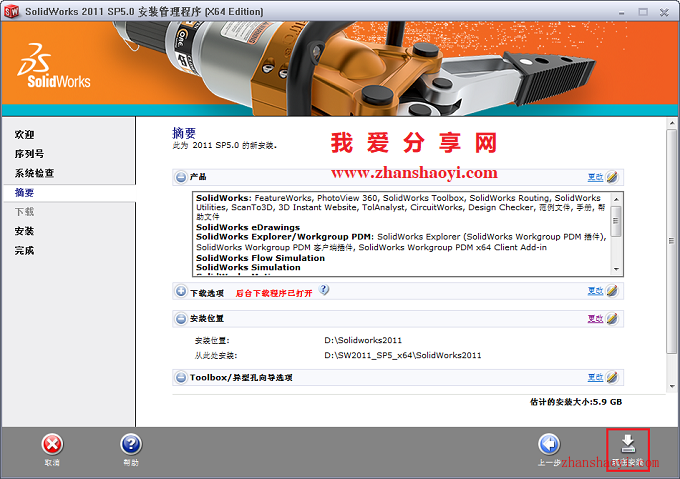680x479 pixels.
Task: Click the pencil icon in Download Options row
Action: 612,291
